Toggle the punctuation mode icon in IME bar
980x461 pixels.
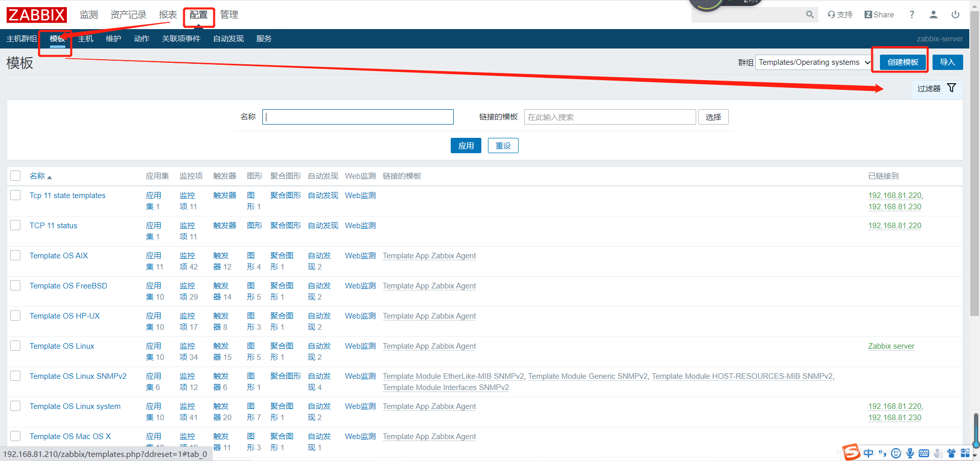pos(882,453)
